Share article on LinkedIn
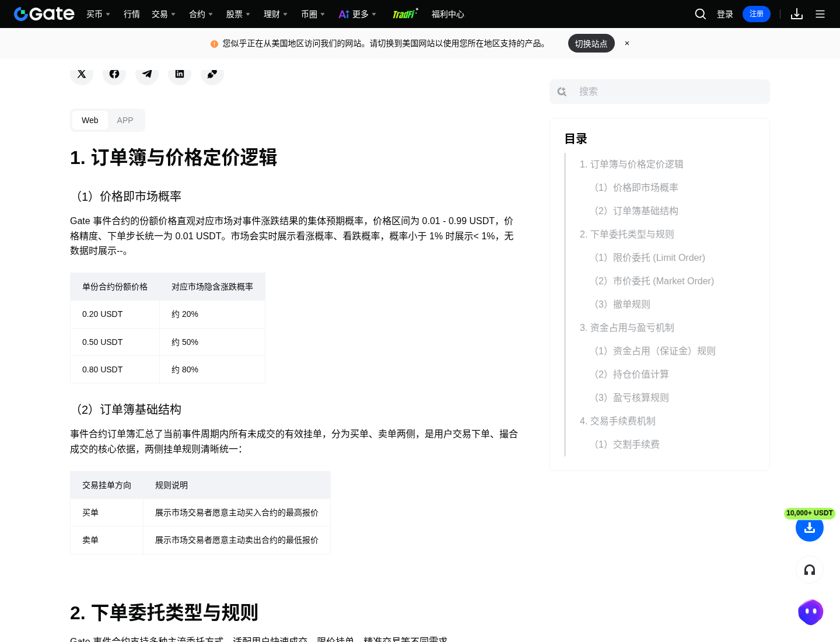This screenshot has width=840, height=642. (x=180, y=74)
